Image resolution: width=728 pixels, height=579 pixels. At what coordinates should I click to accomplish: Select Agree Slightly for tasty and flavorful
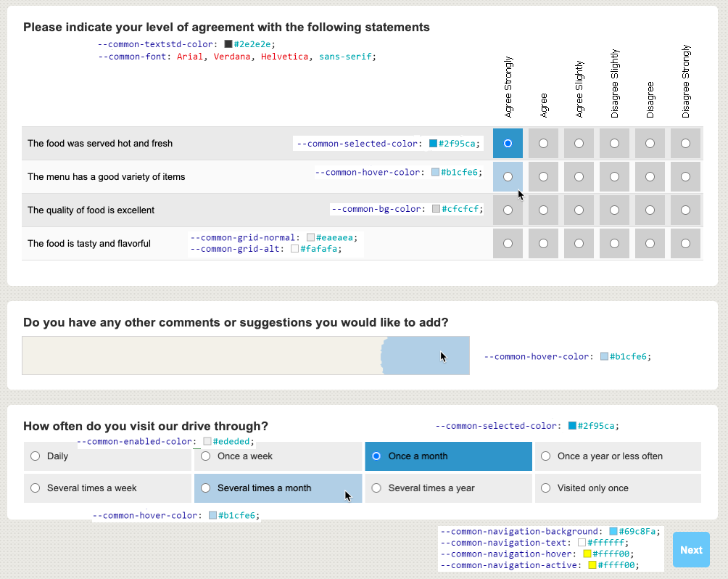pos(579,244)
